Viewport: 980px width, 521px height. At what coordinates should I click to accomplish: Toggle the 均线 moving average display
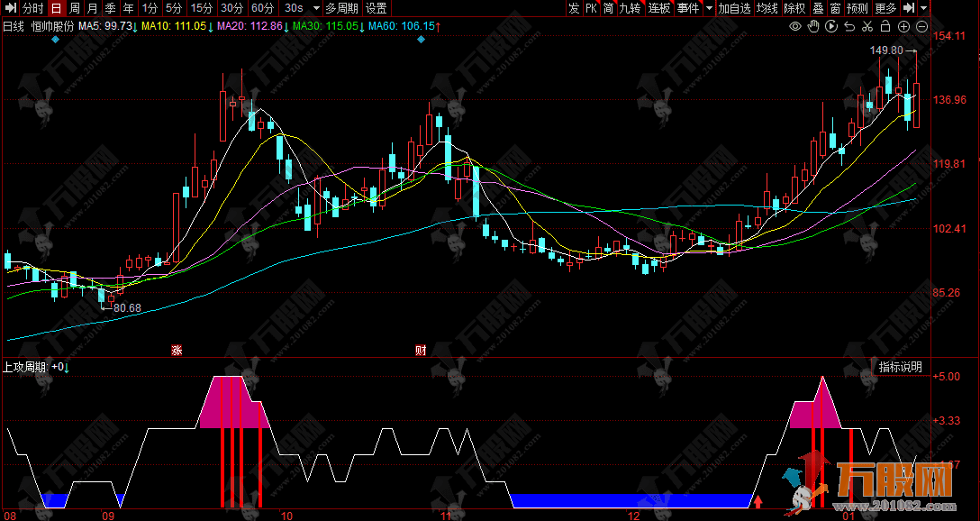pyautogui.click(x=767, y=8)
